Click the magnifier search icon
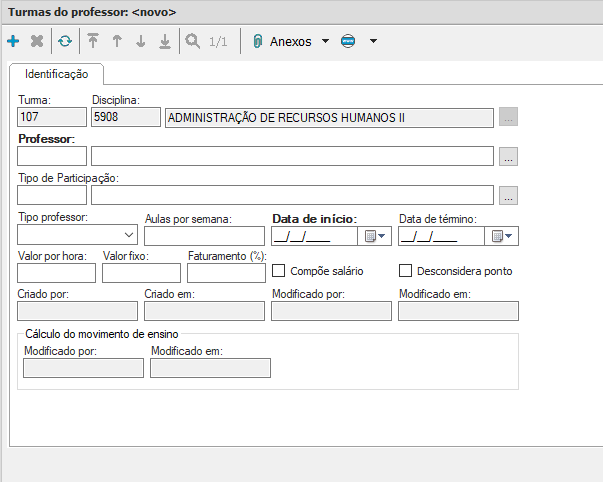603x482 pixels. [193, 42]
